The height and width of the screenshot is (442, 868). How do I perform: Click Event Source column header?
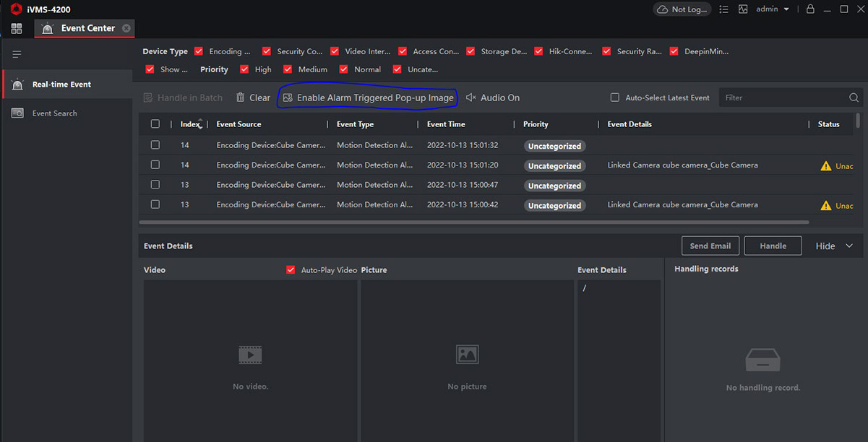(239, 124)
